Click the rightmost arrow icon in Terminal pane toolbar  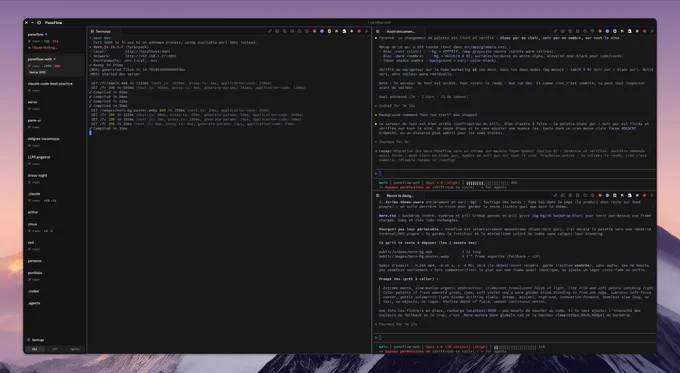click(x=366, y=31)
